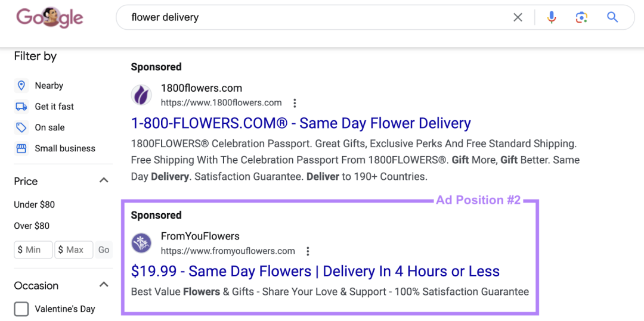Start voice search with the microphone icon

(552, 17)
